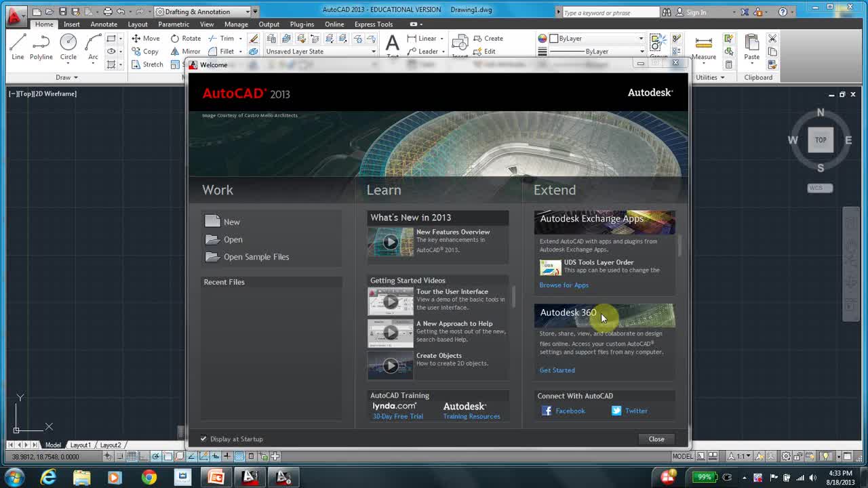This screenshot has width=868, height=488.
Task: Expand the Draw panel
Action: pyautogui.click(x=66, y=77)
